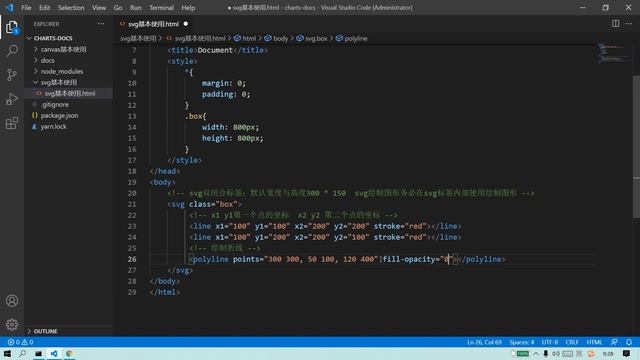Click the split editor right icon

point(615,24)
